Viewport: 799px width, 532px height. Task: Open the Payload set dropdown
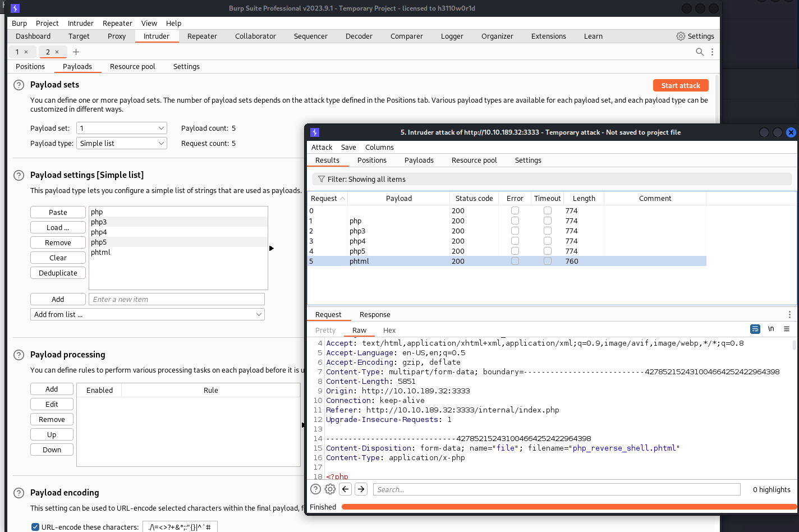point(122,128)
